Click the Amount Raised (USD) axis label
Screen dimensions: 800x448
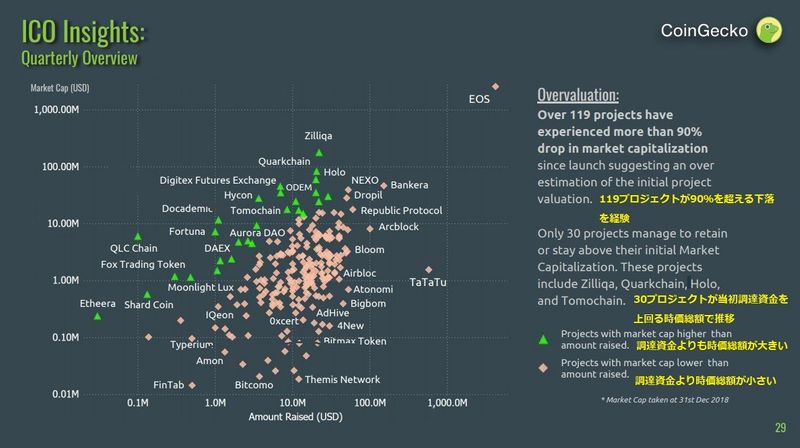(x=289, y=416)
